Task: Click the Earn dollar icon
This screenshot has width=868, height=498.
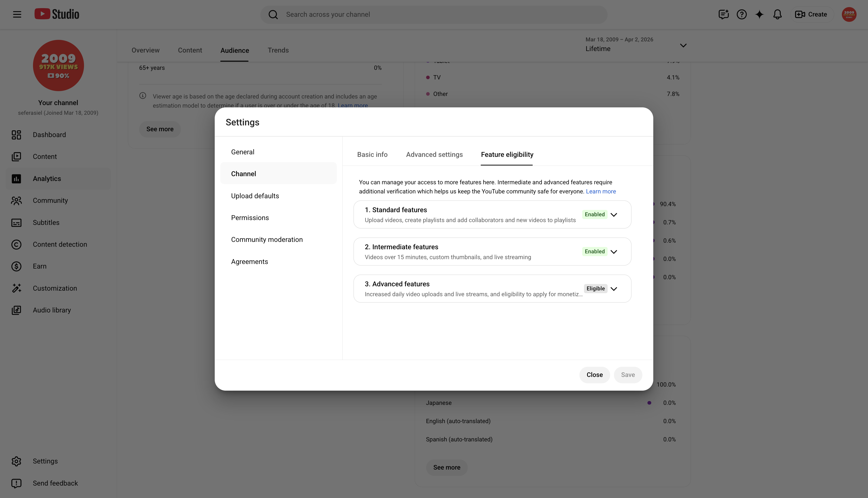Action: point(16,267)
